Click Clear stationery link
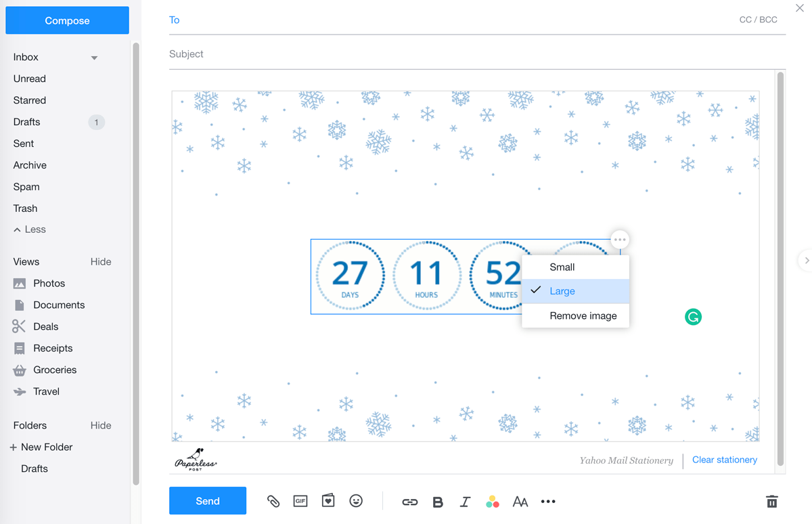 click(x=725, y=460)
